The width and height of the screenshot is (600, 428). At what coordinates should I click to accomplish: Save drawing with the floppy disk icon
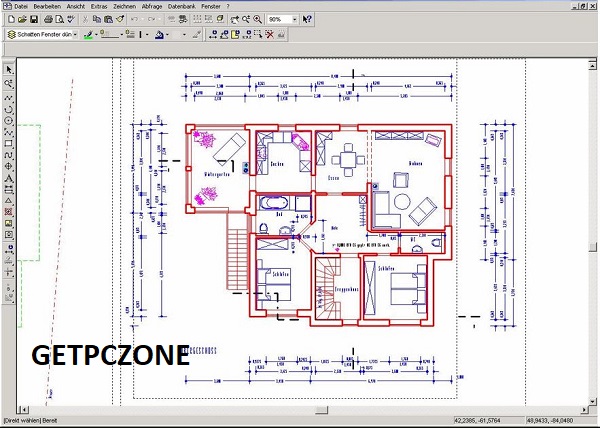[33, 19]
